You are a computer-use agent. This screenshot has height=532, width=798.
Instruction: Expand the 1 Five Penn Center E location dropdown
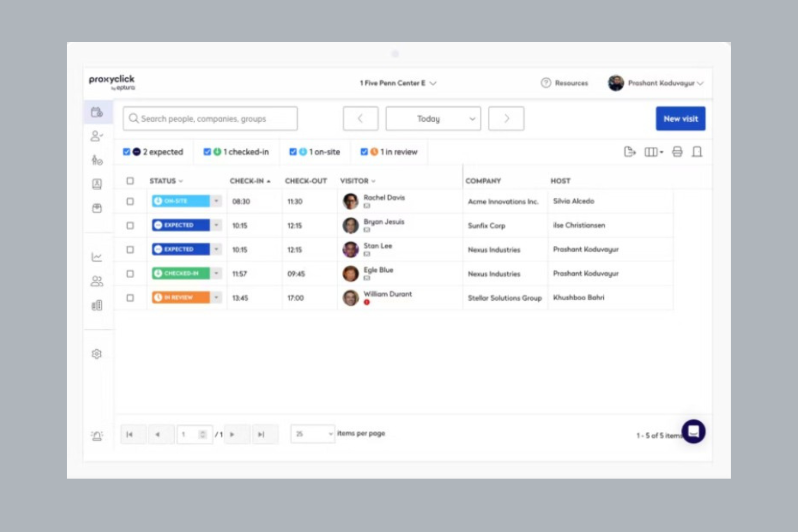[x=398, y=83]
